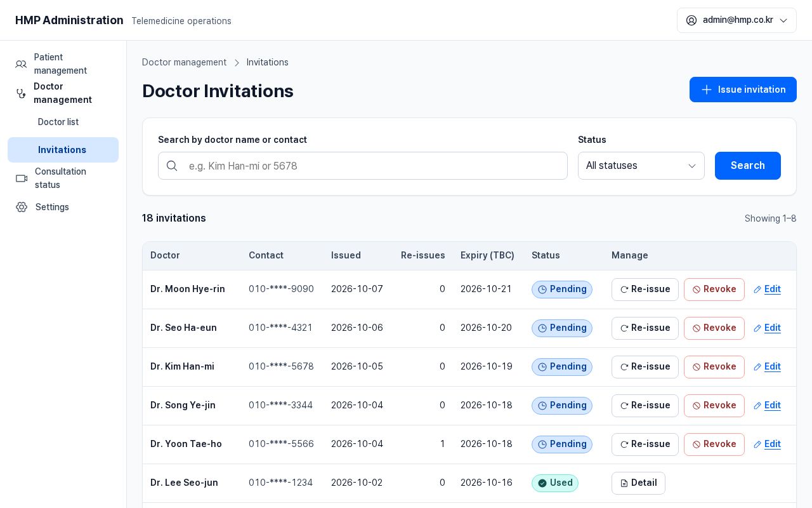
Task: Re-issue invitation for Dr. Kim Han-mi
Action: coord(645,367)
